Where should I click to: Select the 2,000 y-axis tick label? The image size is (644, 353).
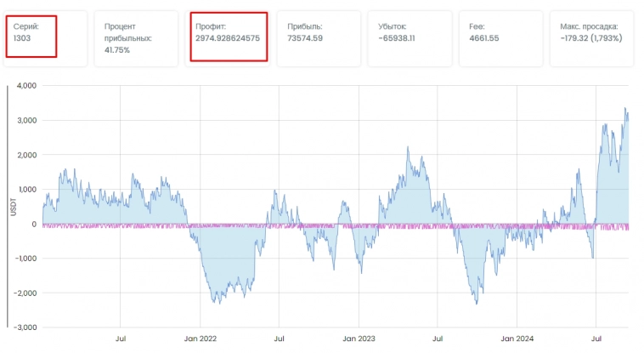[27, 156]
